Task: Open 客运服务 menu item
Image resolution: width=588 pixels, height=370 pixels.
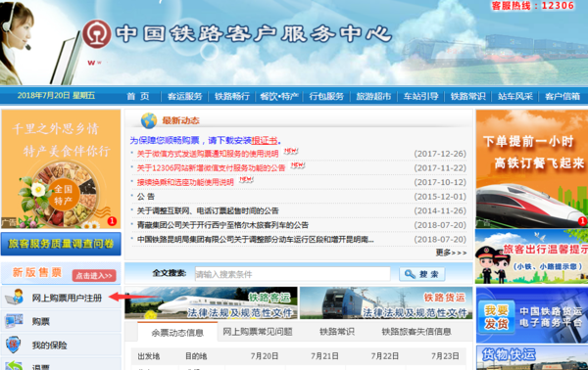Action: click(185, 96)
